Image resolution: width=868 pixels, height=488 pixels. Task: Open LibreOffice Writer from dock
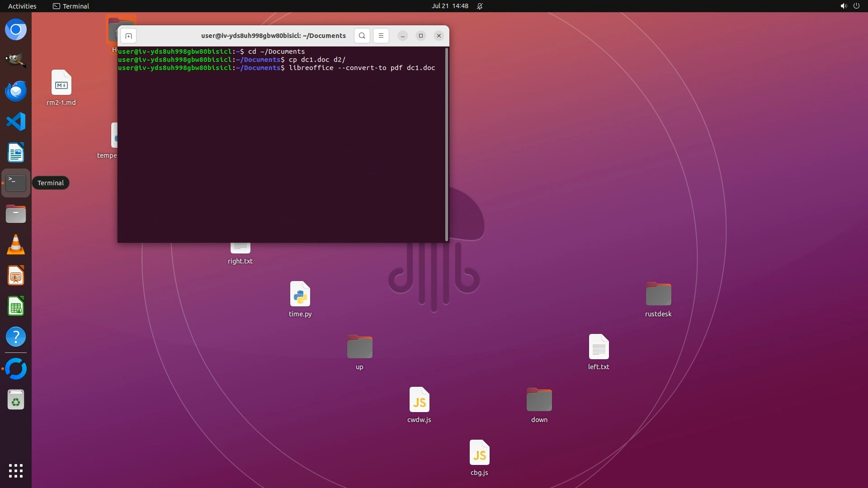click(16, 153)
